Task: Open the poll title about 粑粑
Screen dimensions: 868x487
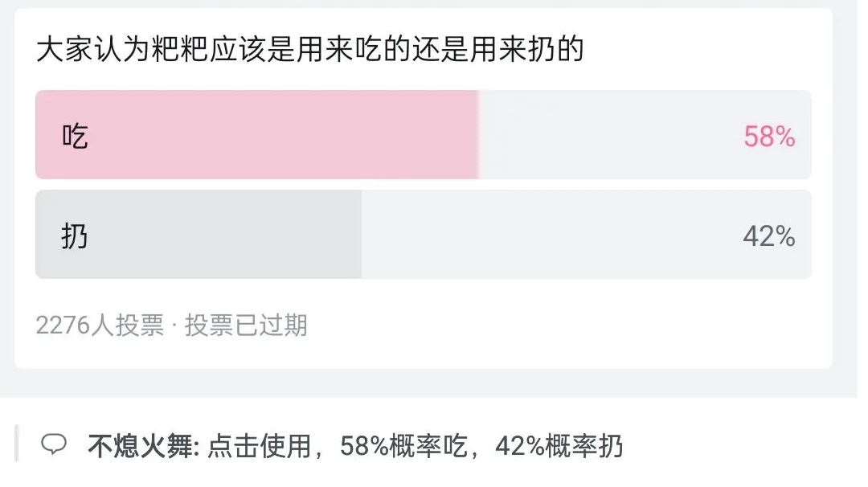Action: [309, 50]
